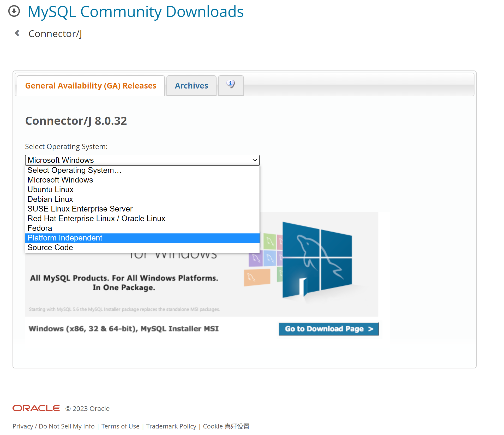Pick Red Hat Enterprise Linux / Oracle Linux

click(x=142, y=219)
